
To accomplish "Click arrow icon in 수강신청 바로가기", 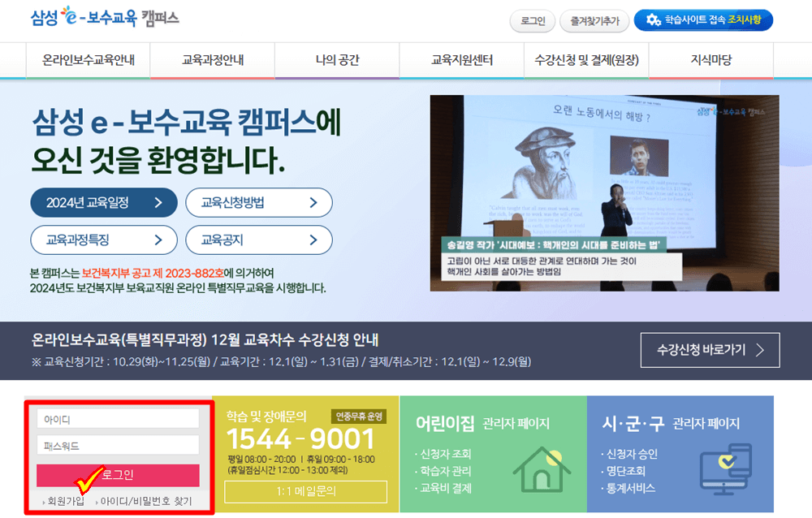I will point(760,350).
